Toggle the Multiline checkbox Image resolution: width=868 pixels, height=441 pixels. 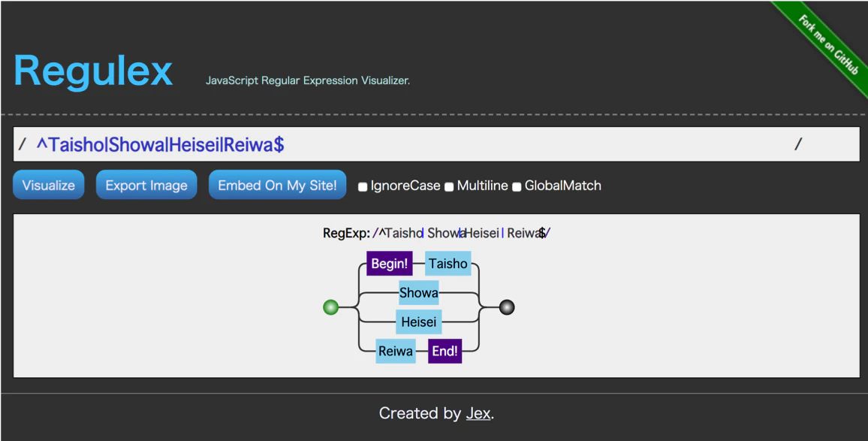coord(449,187)
